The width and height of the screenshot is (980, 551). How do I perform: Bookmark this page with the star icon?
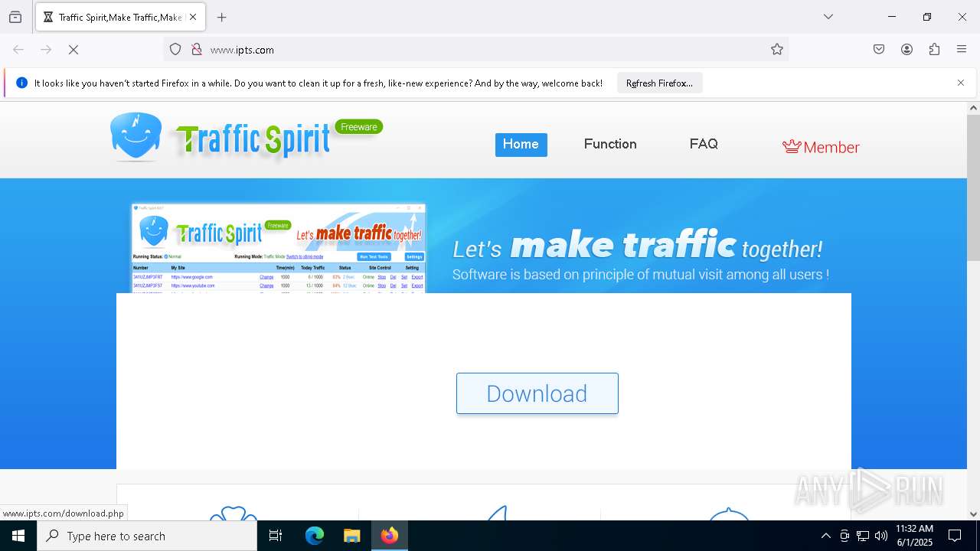coord(777,50)
